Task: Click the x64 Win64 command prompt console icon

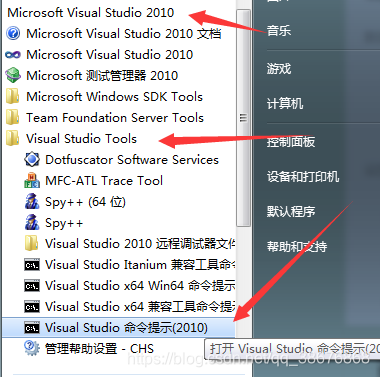Action: 32,286
